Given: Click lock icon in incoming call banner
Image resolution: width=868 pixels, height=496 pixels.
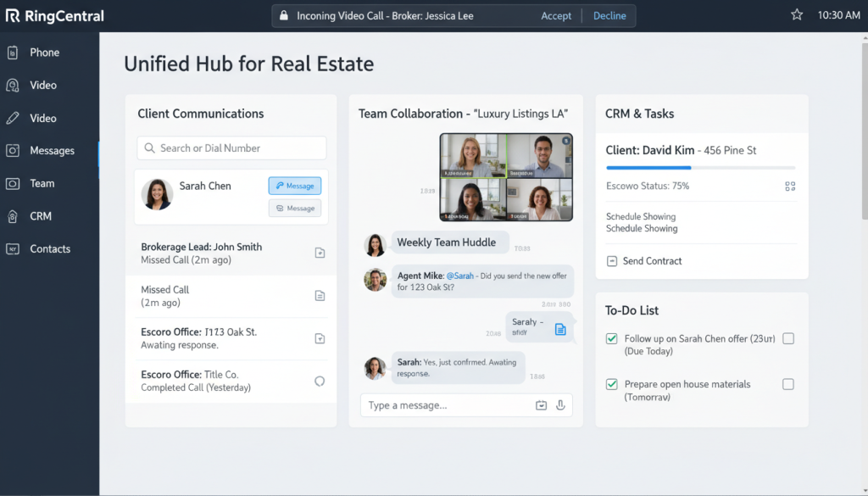Looking at the screenshot, I should pyautogui.click(x=284, y=15).
